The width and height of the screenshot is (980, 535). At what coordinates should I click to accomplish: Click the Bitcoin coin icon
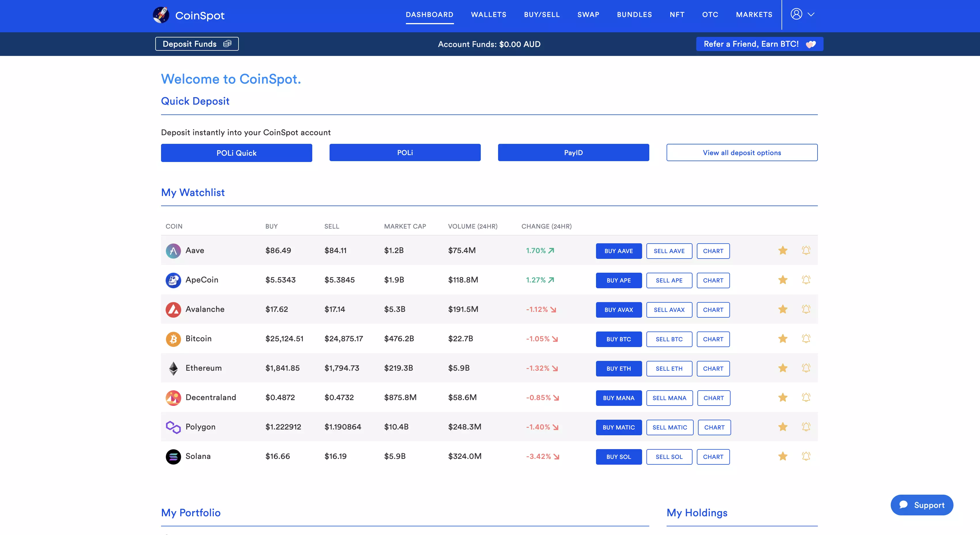[x=173, y=339]
